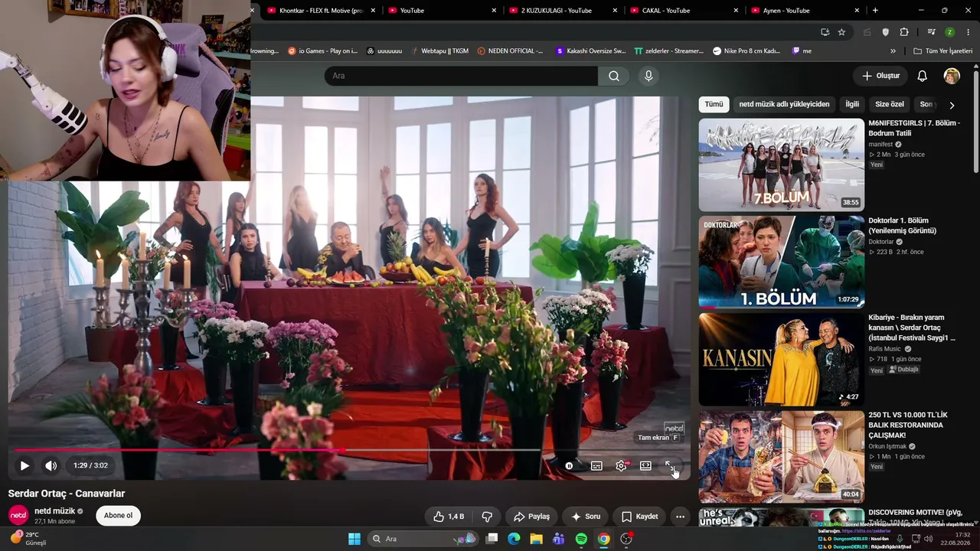980x551 pixels.
Task: Open the notifications bell
Action: 923,76
